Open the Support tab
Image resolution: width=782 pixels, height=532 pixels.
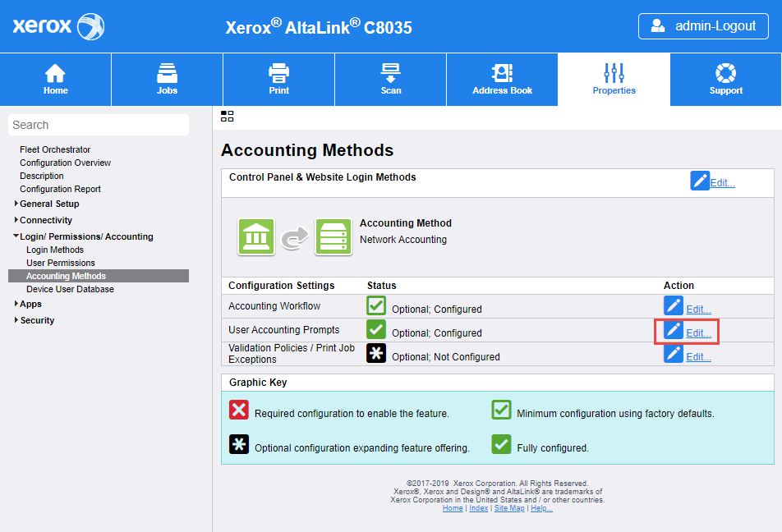[x=725, y=80]
